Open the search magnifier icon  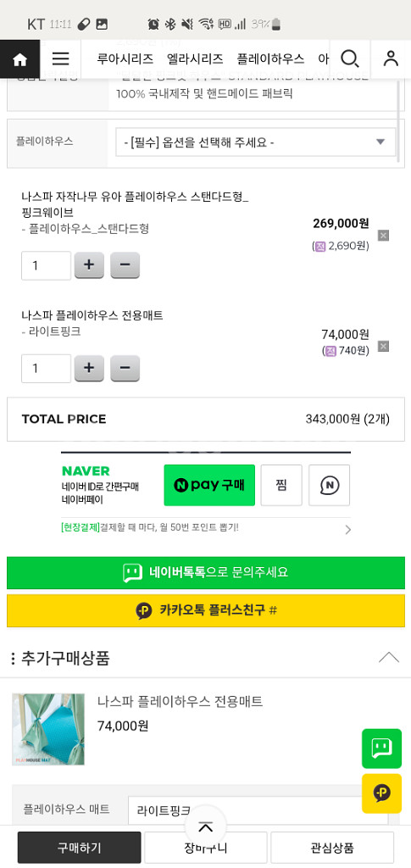(350, 58)
